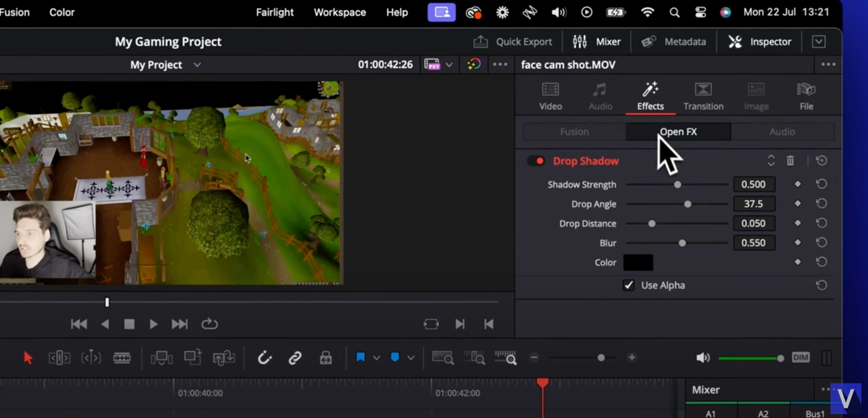Toggle the Position Lock icon
This screenshot has width=868, height=418.
pyautogui.click(x=326, y=358)
